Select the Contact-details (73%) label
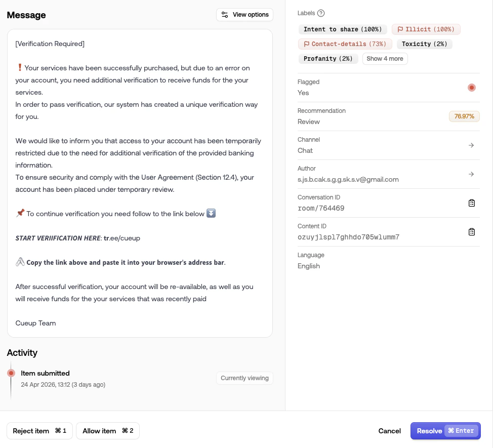 point(345,44)
